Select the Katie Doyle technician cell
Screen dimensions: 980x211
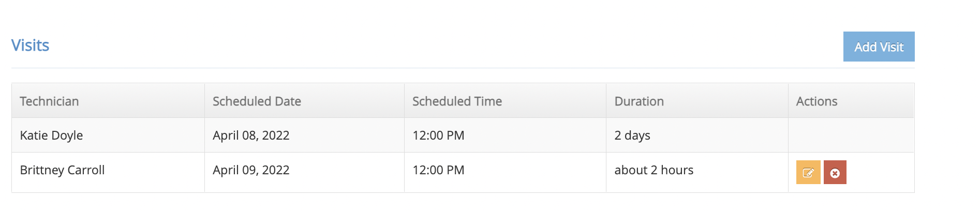tap(52, 135)
